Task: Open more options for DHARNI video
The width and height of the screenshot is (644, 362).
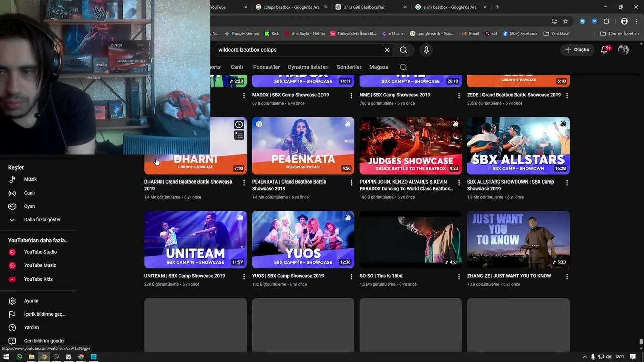Action: [x=244, y=183]
